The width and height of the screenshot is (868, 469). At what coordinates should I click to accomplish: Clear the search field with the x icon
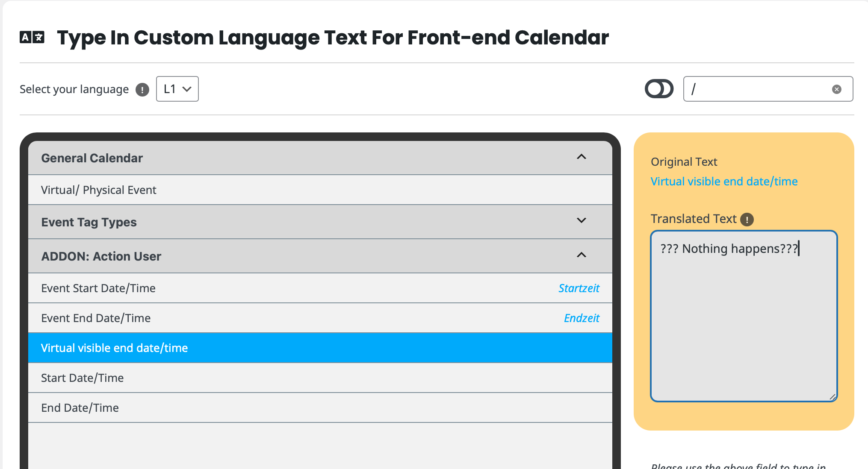(x=837, y=89)
